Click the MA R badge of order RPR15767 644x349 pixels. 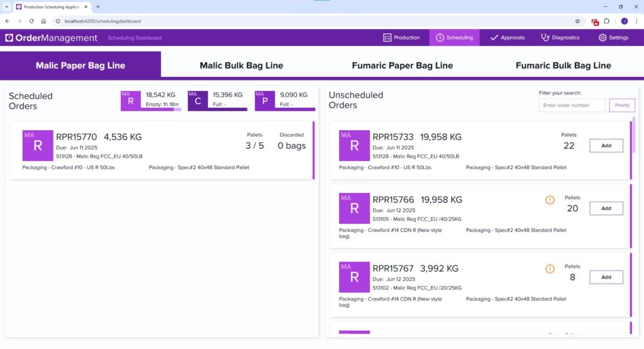pos(354,277)
